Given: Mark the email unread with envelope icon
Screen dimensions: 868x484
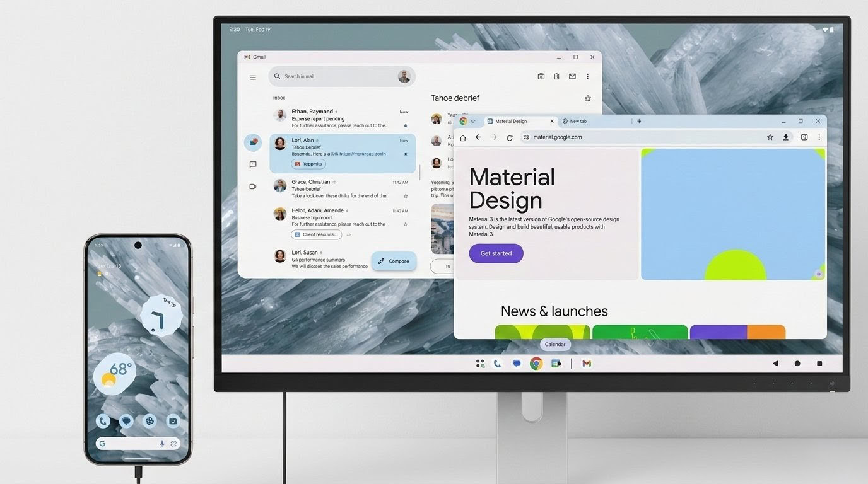Looking at the screenshot, I should coord(572,76).
